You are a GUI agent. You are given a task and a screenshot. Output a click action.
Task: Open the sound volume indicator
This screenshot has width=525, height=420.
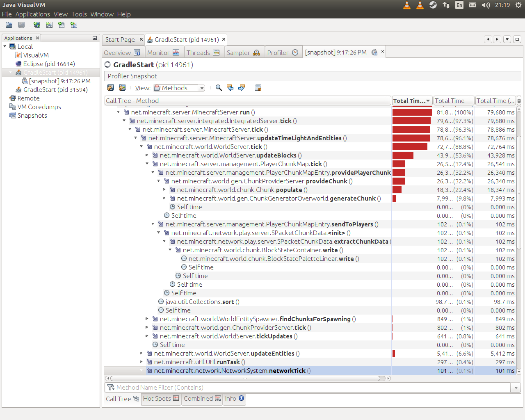pyautogui.click(x=486, y=5)
